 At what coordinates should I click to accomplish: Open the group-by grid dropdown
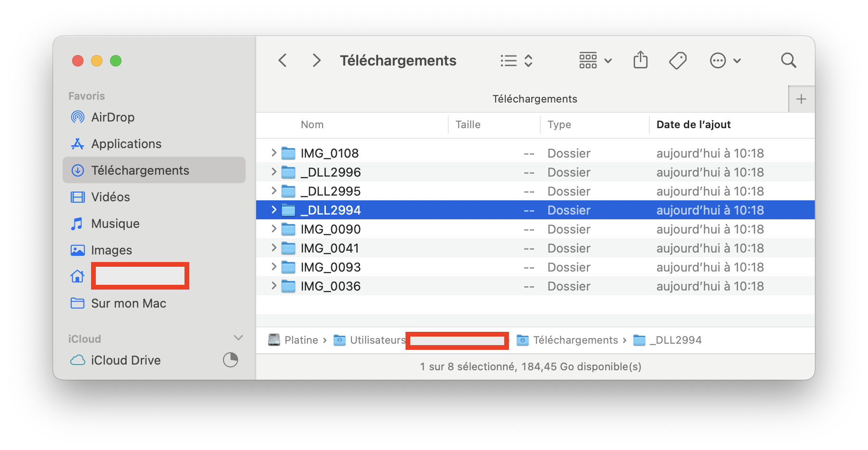[595, 60]
